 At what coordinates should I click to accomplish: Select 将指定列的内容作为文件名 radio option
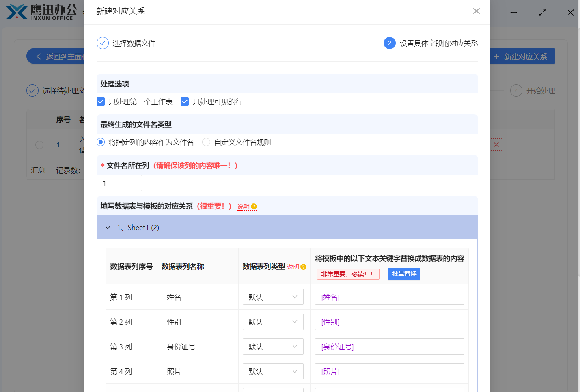pyautogui.click(x=101, y=142)
